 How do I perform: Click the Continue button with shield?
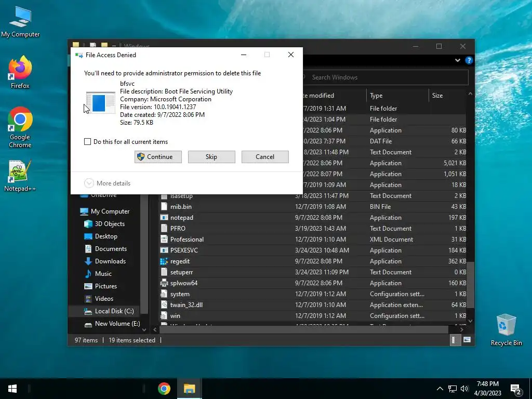point(158,157)
